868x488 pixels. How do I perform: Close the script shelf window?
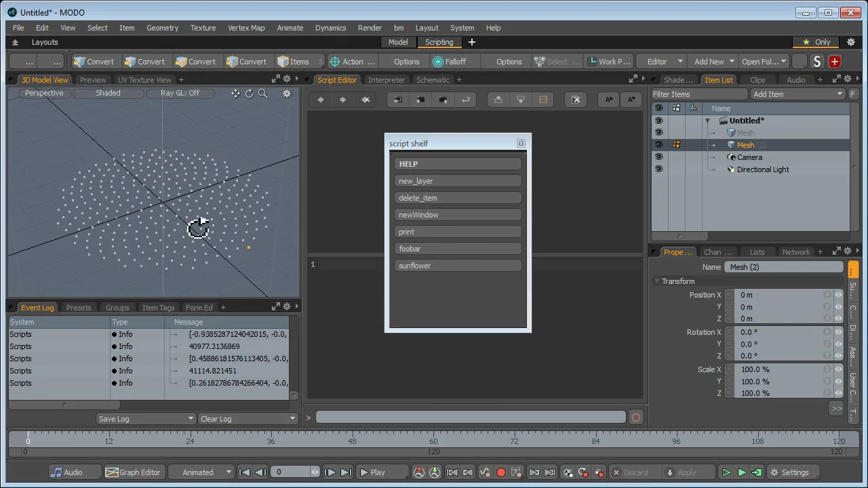coord(521,144)
